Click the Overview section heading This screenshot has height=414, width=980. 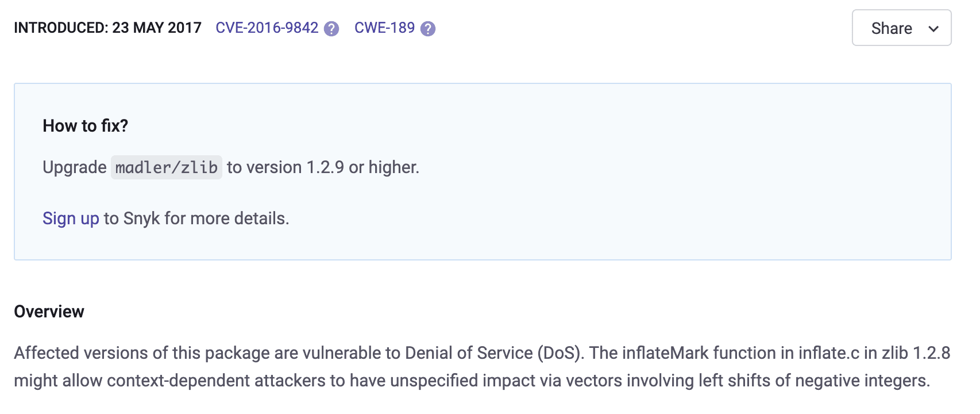pos(49,312)
